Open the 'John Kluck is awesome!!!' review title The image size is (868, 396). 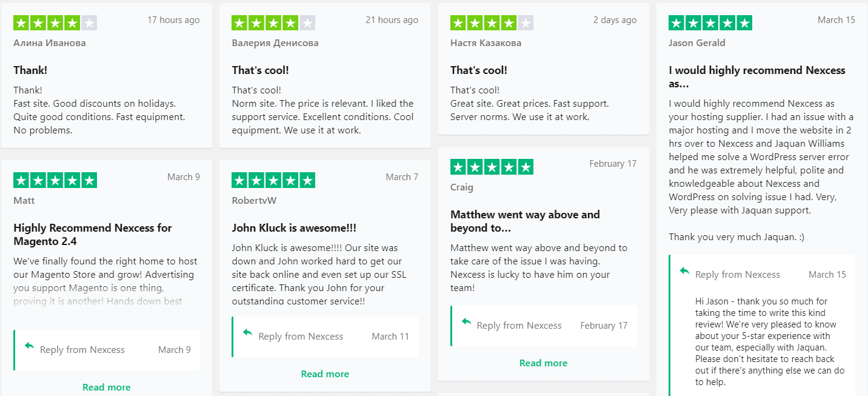pos(294,228)
